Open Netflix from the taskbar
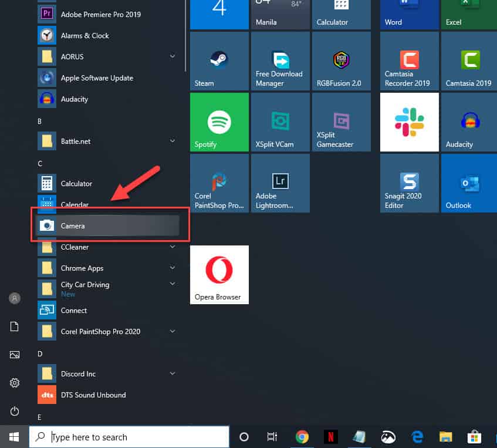Image resolution: width=497 pixels, height=448 pixels. [x=330, y=437]
